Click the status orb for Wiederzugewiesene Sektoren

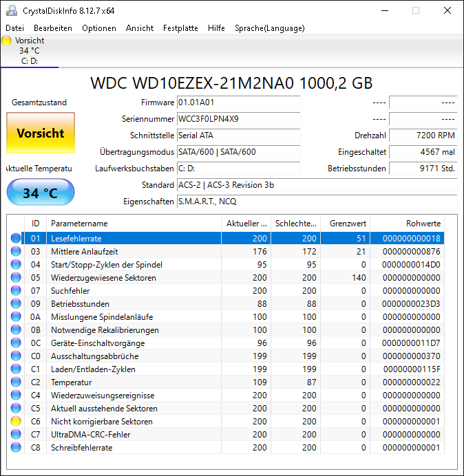(16, 277)
